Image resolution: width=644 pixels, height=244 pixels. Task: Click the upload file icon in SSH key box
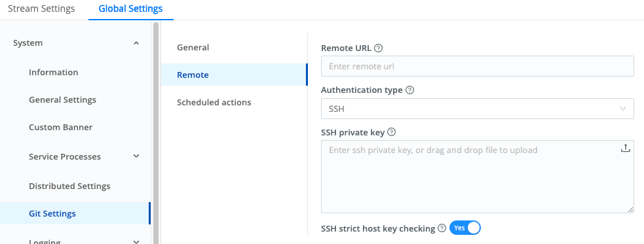click(625, 148)
